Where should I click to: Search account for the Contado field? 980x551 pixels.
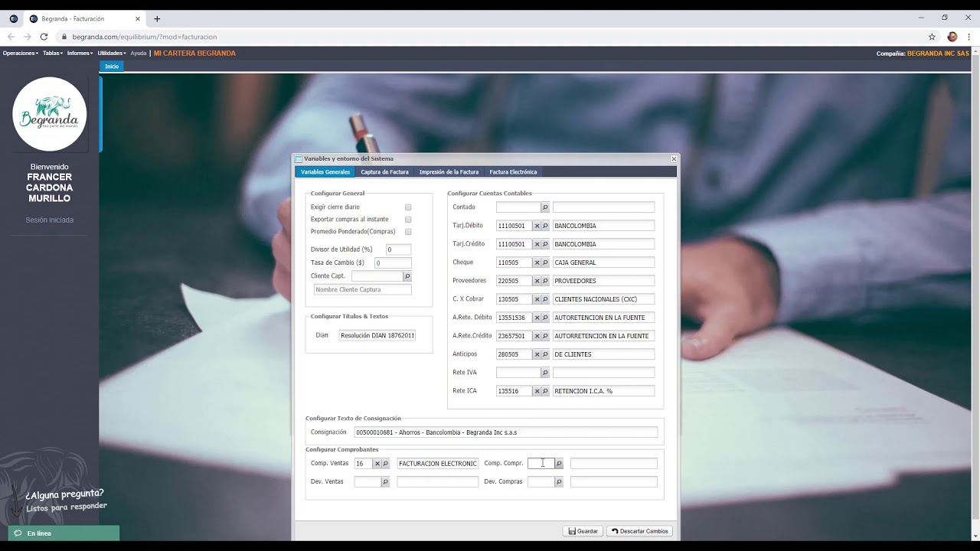[x=545, y=207]
